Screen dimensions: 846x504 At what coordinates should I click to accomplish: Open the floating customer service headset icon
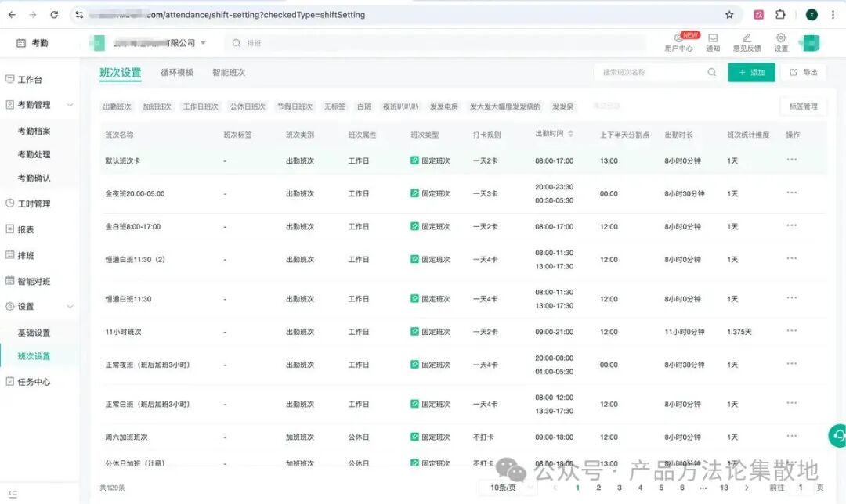[x=838, y=436]
